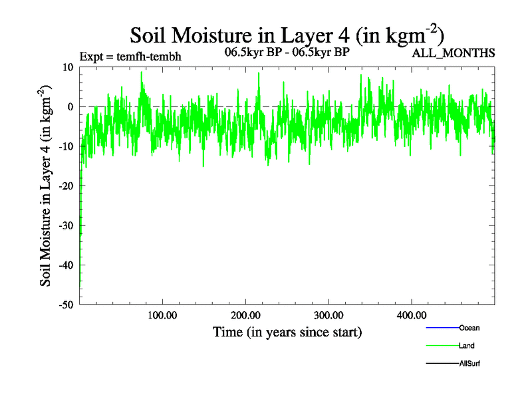532x399 pixels.
Task: Click the black AllSurf legend line
Action: [442, 364]
